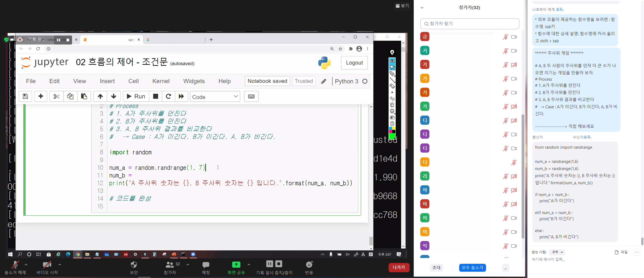
Task: Open cell type Code dropdown
Action: 215,96
